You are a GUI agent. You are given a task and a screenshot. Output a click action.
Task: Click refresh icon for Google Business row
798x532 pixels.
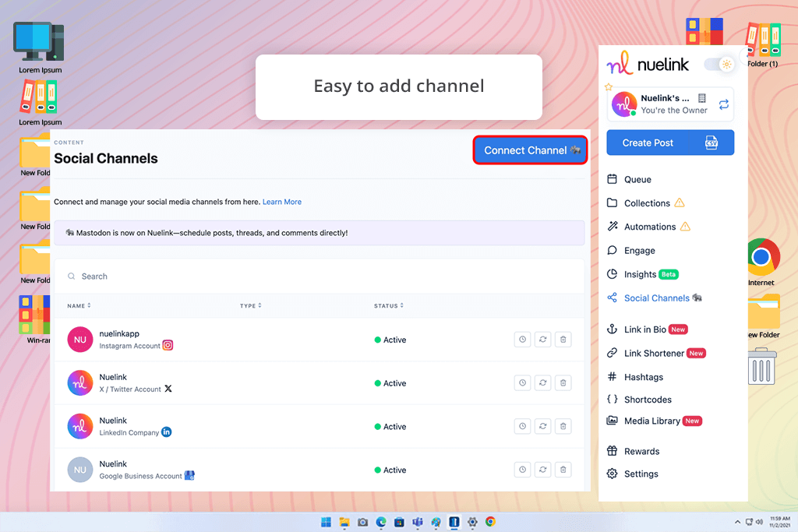click(543, 470)
